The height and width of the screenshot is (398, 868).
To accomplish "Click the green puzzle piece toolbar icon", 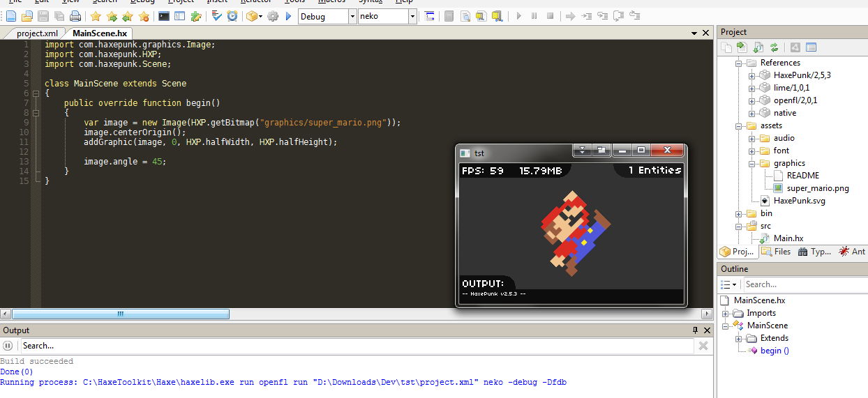I will pos(196,16).
